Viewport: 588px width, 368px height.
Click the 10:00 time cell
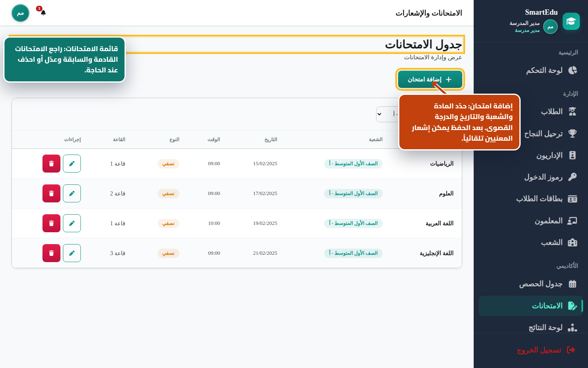[x=214, y=223]
